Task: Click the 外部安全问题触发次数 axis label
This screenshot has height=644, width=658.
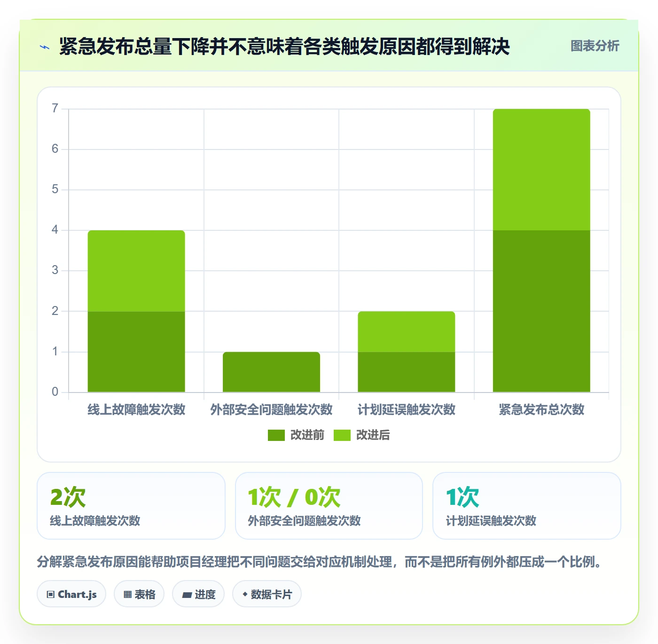Action: pos(271,409)
